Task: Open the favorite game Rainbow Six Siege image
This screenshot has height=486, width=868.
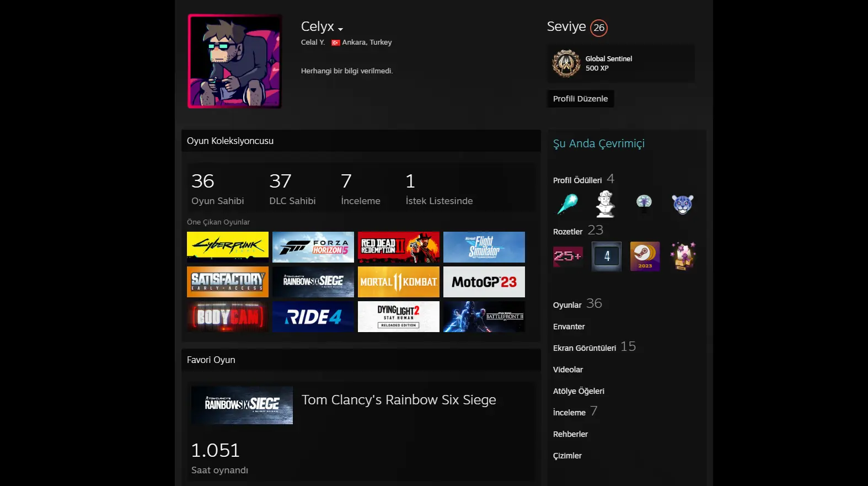Action: (242, 405)
